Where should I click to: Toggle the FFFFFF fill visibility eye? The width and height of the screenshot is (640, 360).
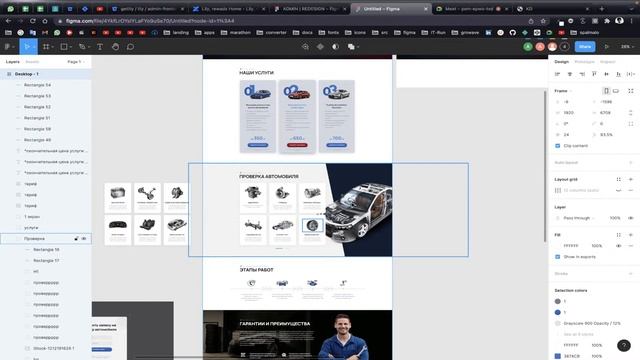click(619, 246)
